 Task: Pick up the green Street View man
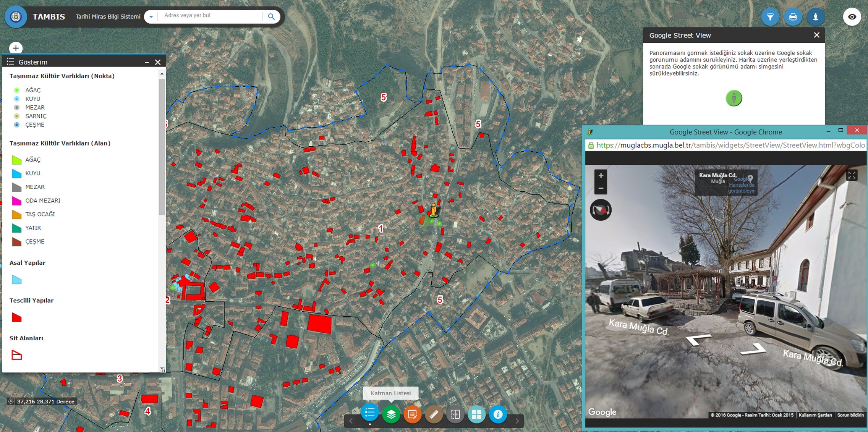point(734,98)
